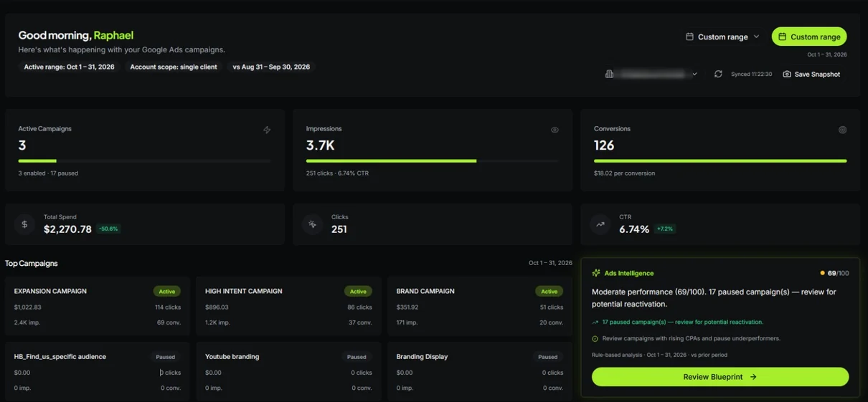
Task: Click the vs Aug 31 – Sep 30 chip
Action: tap(271, 67)
